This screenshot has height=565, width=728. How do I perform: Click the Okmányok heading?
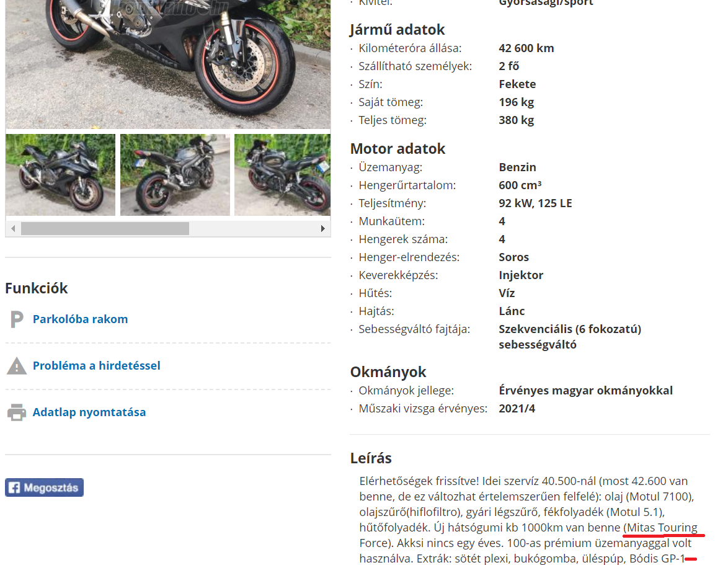[388, 372]
